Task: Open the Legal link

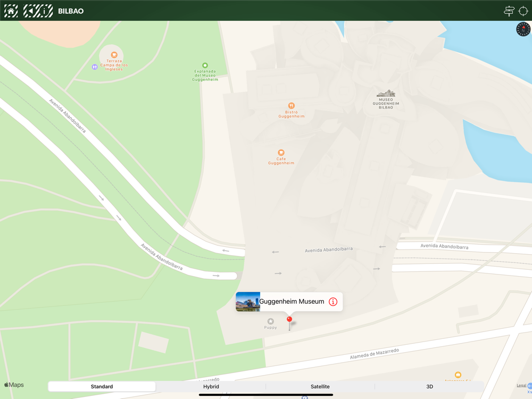Action: point(521,385)
